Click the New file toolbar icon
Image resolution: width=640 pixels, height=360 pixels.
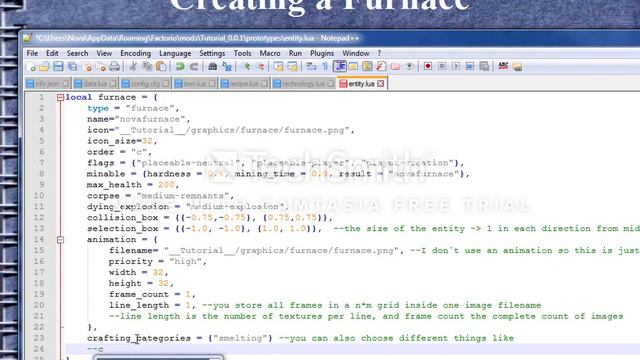click(31, 67)
